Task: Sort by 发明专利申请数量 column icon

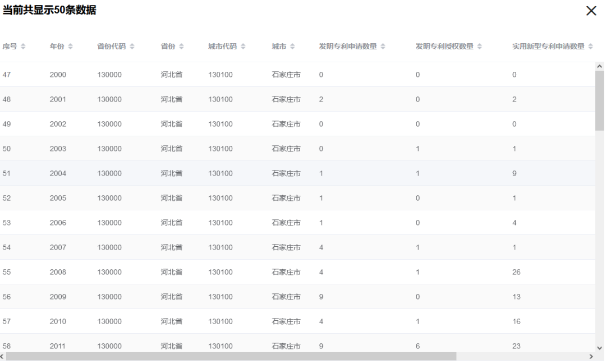Action: 383,47
